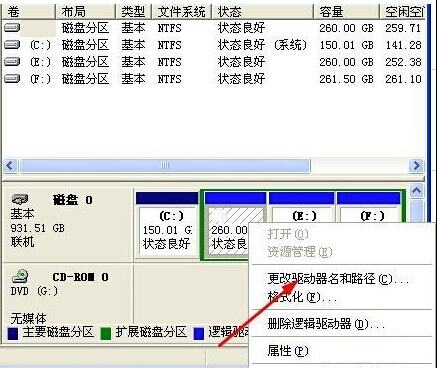Click the (E:) volume name in list
Image resolution: width=437 pixels, height=368 pixels.
click(40, 62)
